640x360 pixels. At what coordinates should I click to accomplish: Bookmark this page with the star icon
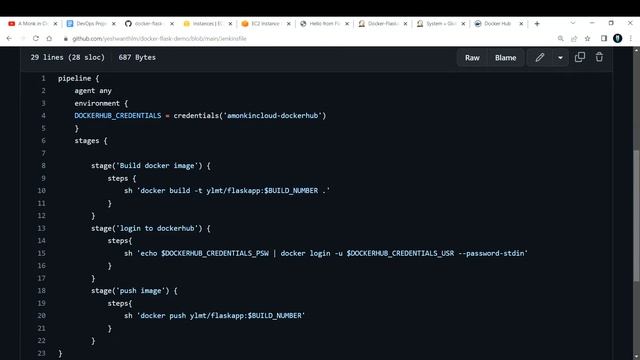click(x=587, y=38)
